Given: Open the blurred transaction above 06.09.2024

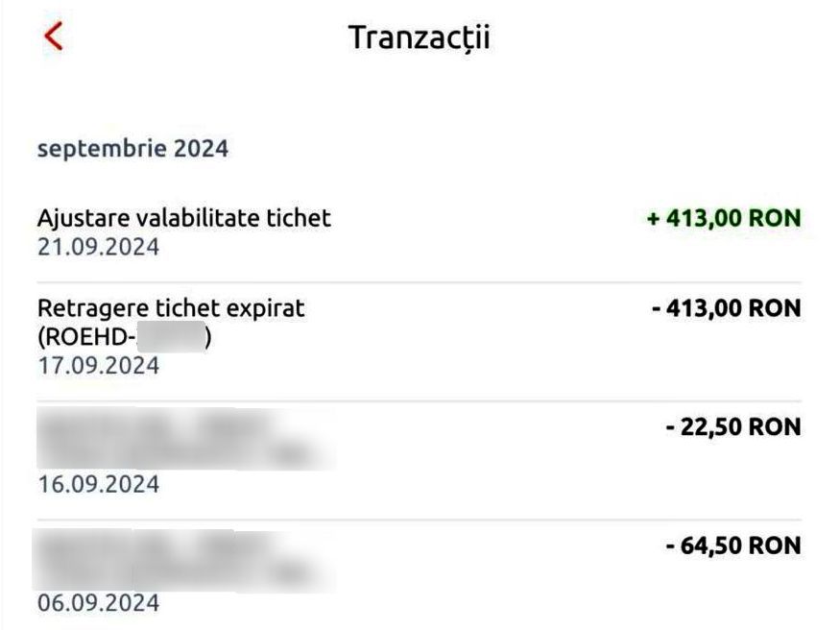Looking at the screenshot, I should point(182,558).
